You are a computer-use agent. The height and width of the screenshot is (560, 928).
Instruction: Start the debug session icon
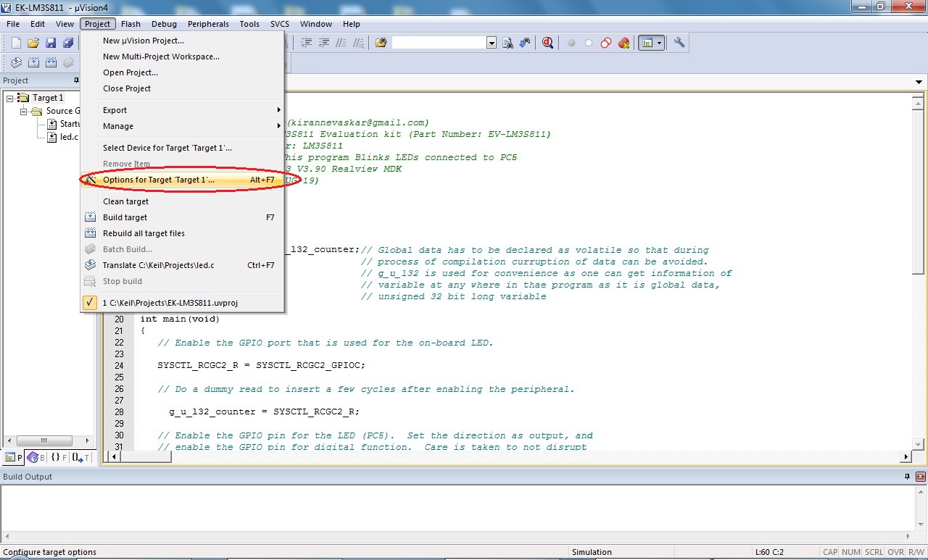(x=547, y=43)
